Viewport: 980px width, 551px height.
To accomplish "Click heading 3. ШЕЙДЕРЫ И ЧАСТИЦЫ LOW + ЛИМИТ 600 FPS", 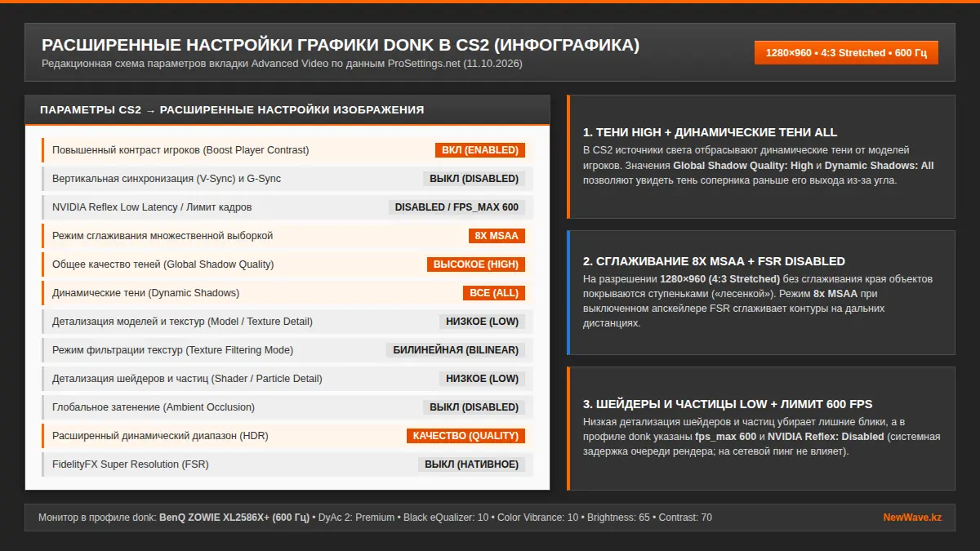I will pyautogui.click(x=728, y=404).
